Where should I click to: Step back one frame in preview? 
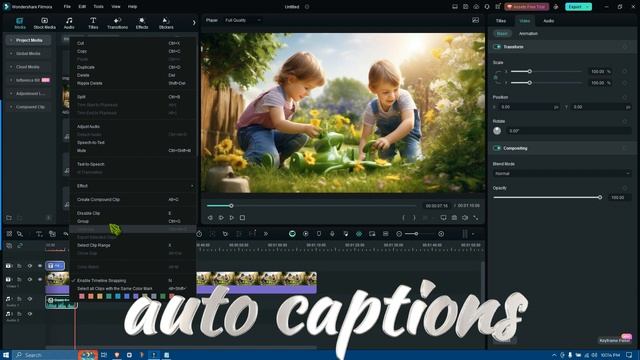(x=210, y=218)
